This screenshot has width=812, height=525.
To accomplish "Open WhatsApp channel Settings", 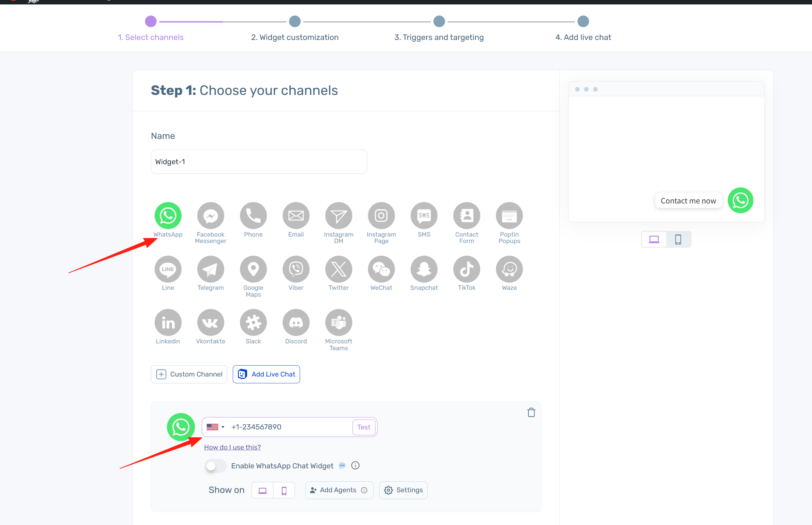I will [x=403, y=490].
